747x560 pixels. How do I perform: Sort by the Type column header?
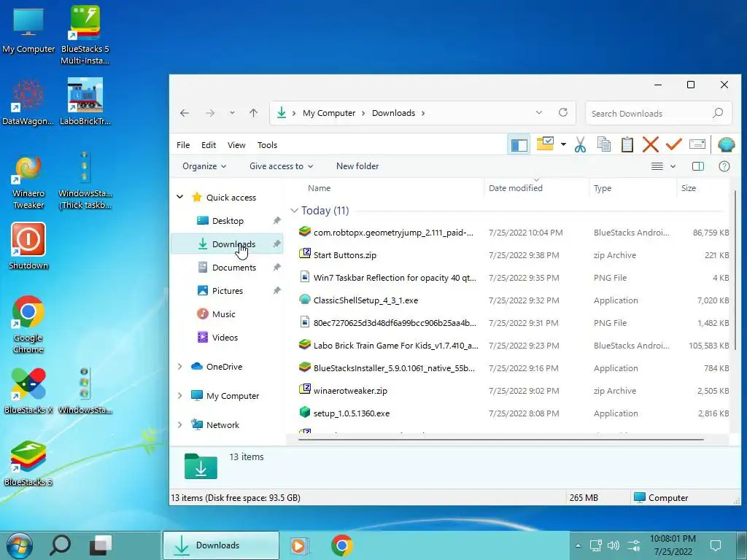coord(602,188)
